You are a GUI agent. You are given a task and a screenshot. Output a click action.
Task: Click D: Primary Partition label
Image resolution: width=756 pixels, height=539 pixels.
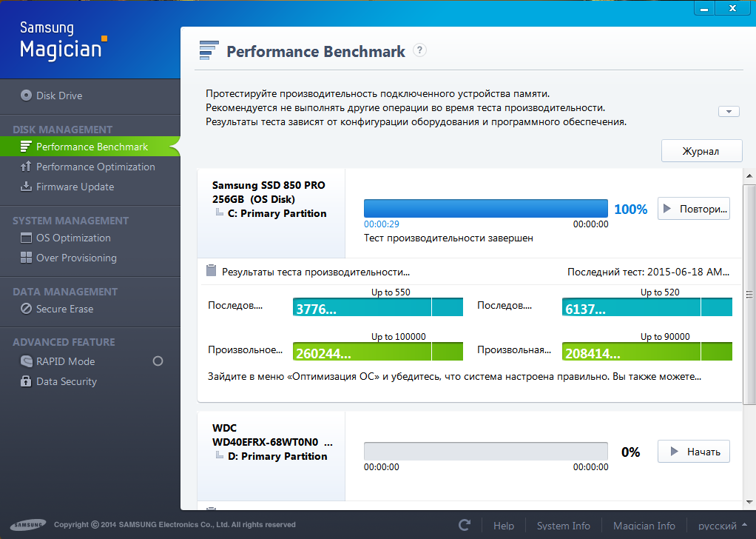pyautogui.click(x=277, y=456)
